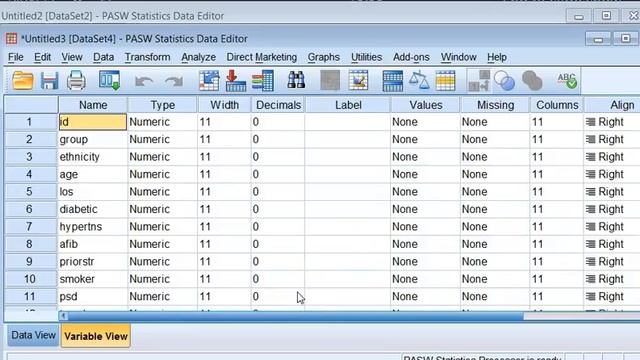Open the Variables info icon
Viewport: 640px width, 360px height.
(x=262, y=80)
